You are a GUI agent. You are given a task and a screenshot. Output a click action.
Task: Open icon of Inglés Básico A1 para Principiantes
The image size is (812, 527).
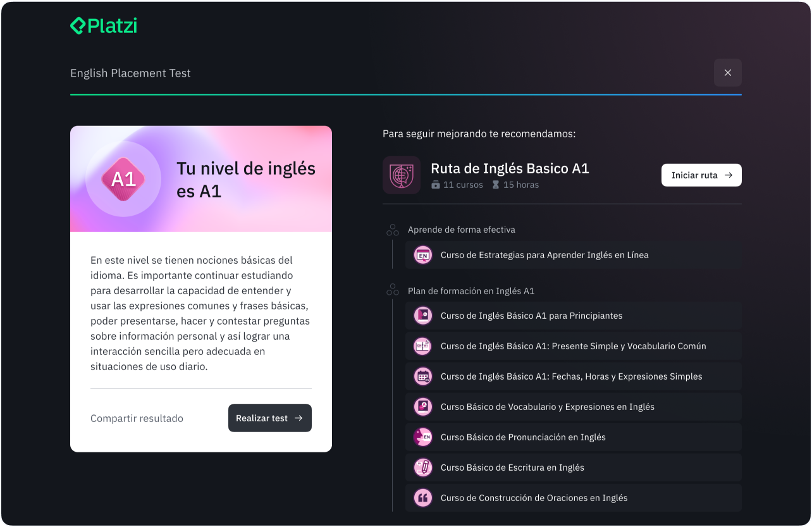(422, 316)
